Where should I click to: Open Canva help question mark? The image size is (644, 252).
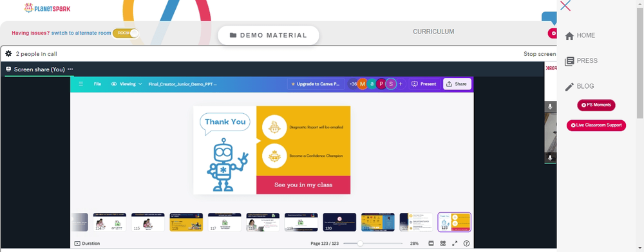[x=466, y=244]
